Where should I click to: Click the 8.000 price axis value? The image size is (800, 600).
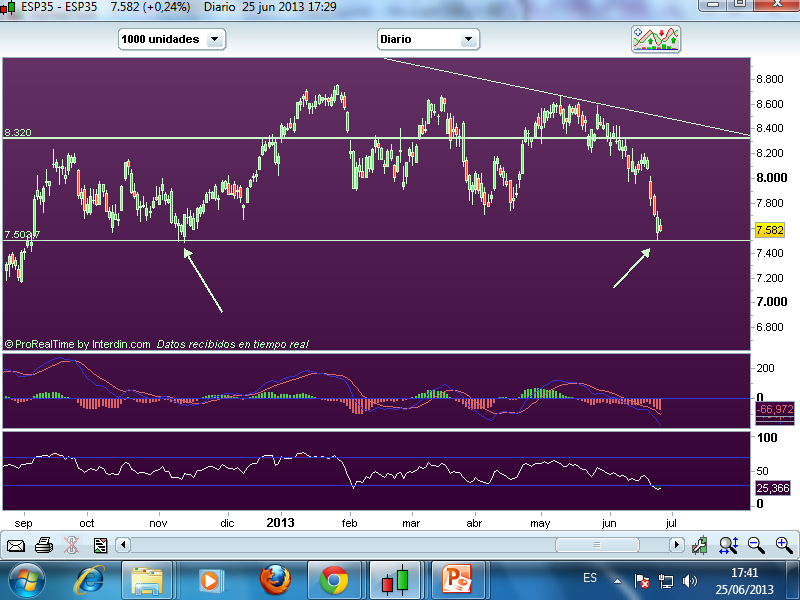772,178
